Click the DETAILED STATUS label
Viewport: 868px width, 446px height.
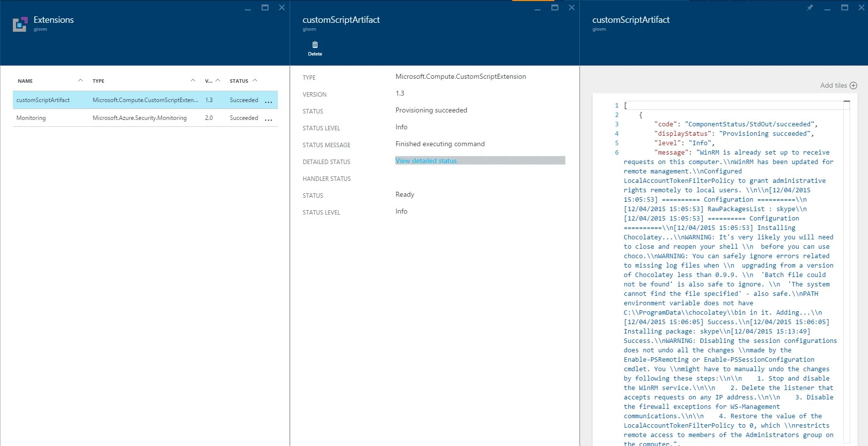(x=326, y=162)
